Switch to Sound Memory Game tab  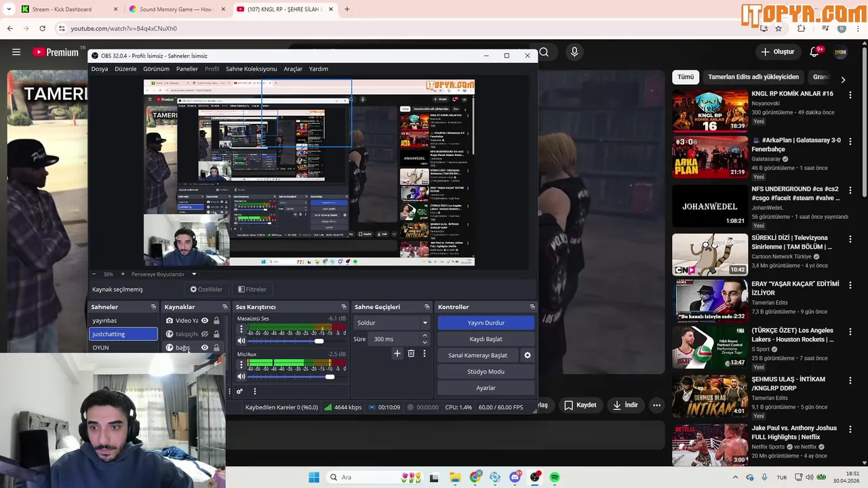click(176, 9)
